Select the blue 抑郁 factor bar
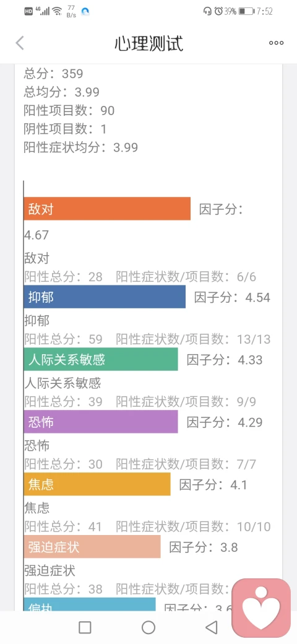Viewport: 297px width, 644px height. tap(105, 297)
